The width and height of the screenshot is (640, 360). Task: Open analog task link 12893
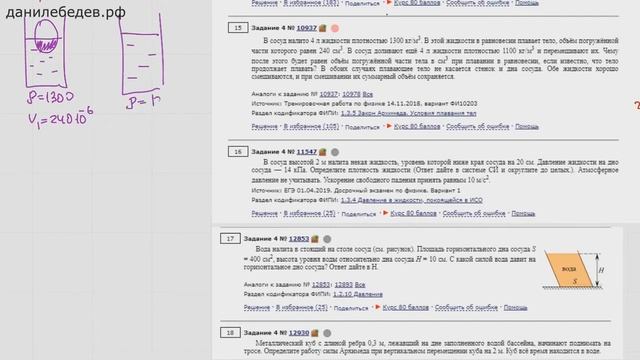point(343,285)
